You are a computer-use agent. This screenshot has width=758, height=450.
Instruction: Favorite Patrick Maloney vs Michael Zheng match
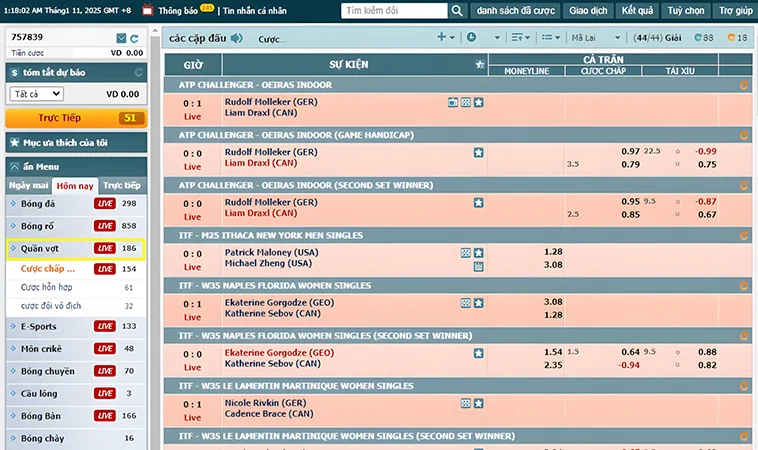[x=479, y=253]
